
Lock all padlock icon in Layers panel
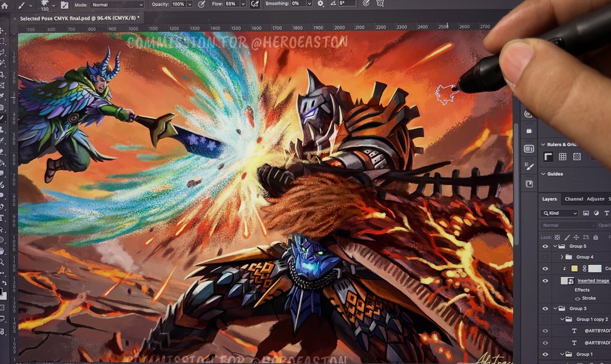click(x=595, y=237)
